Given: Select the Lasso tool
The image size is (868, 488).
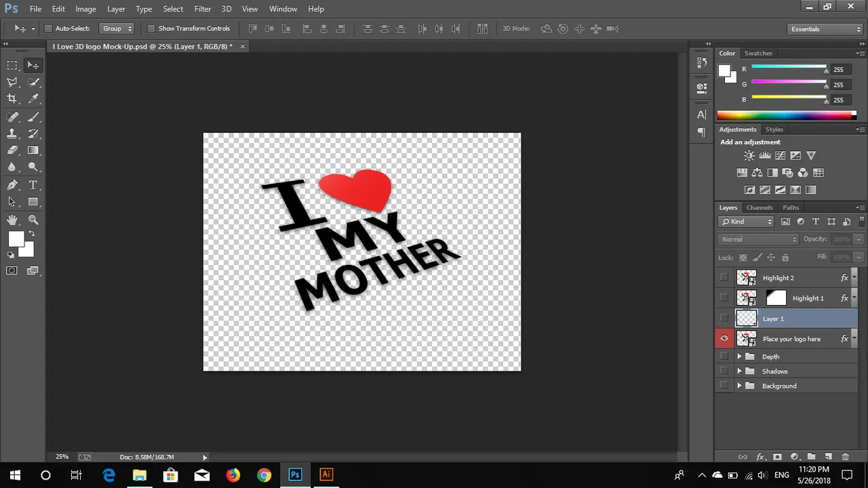Looking at the screenshot, I should [x=12, y=82].
